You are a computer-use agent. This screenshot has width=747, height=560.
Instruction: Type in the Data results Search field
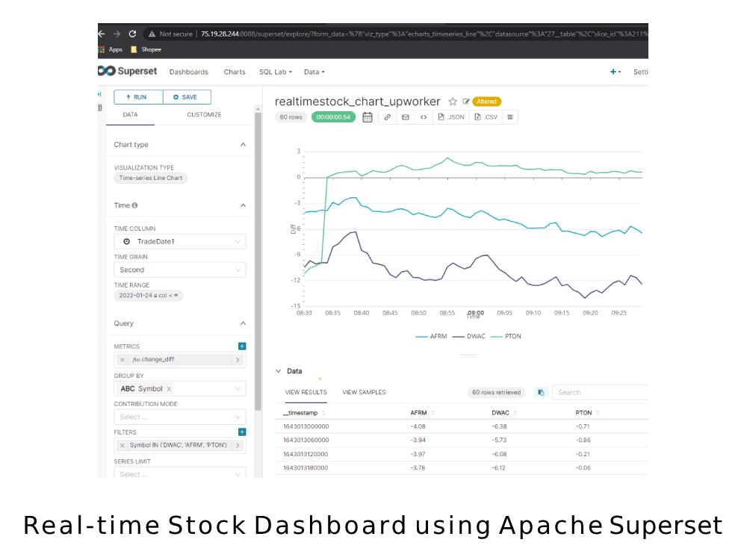(598, 392)
